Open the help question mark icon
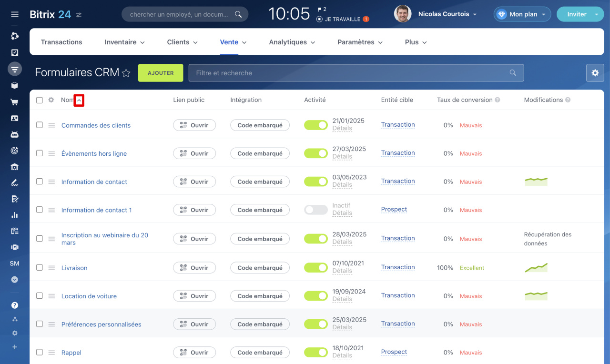This screenshot has width=610, height=364. [15, 305]
